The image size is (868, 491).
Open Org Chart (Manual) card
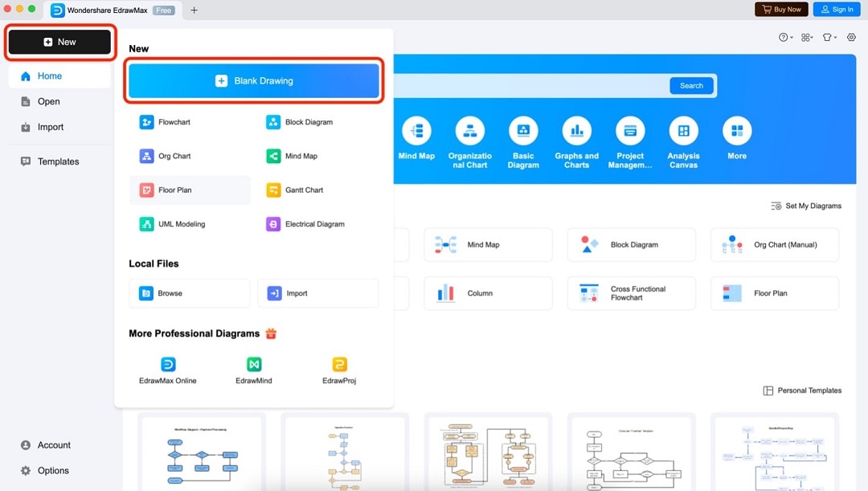tap(775, 244)
